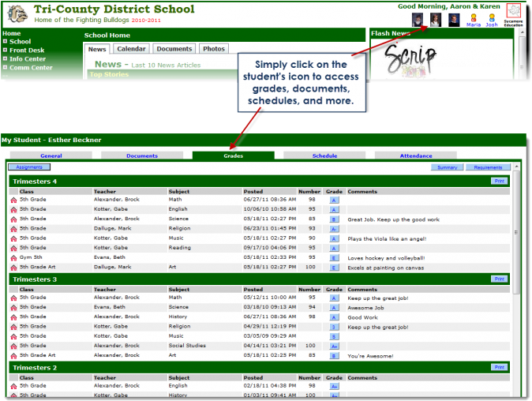This screenshot has width=532, height=401.
Task: Click the 'Top Stories' heading
Action: 109,74
